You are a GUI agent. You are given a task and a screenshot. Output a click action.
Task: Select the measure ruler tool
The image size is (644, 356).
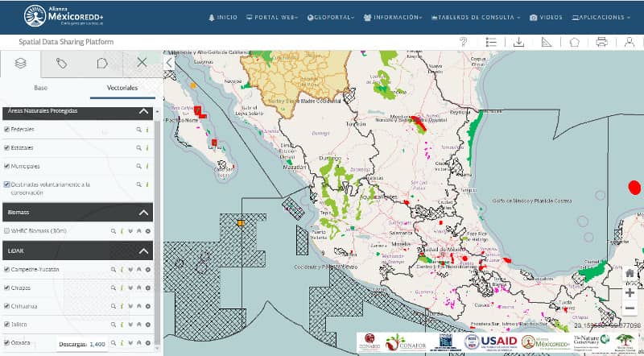[x=547, y=42]
